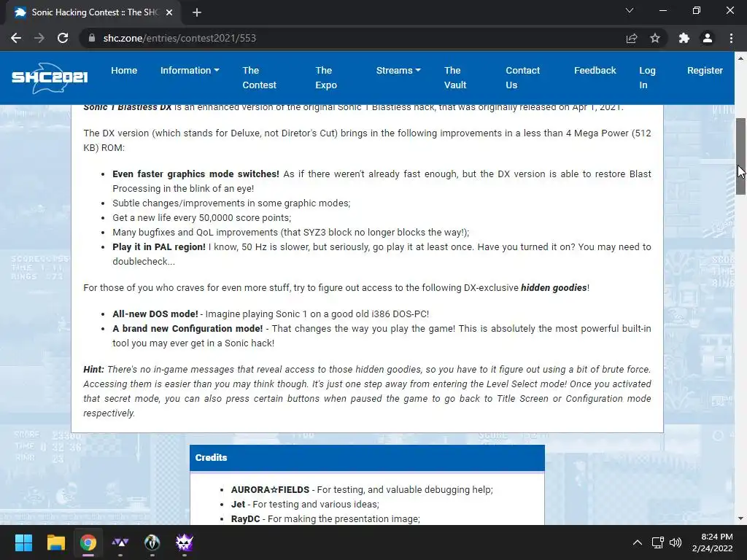This screenshot has width=747, height=560.
Task: Open the clock showing 8:24 PM
Action: point(712,542)
